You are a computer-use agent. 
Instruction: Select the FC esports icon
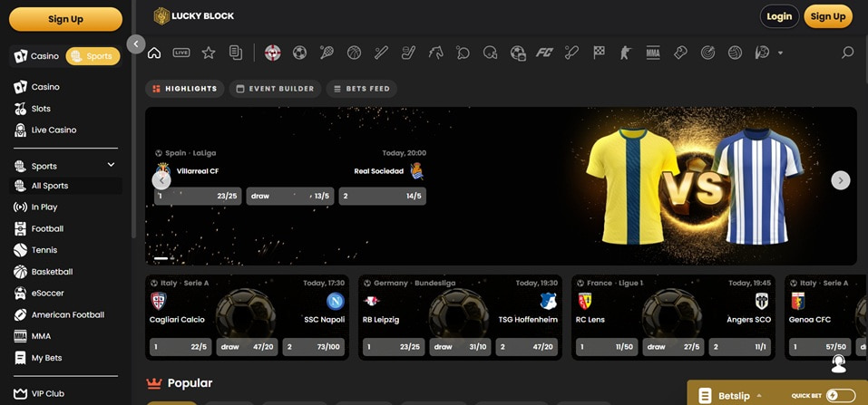coord(545,53)
